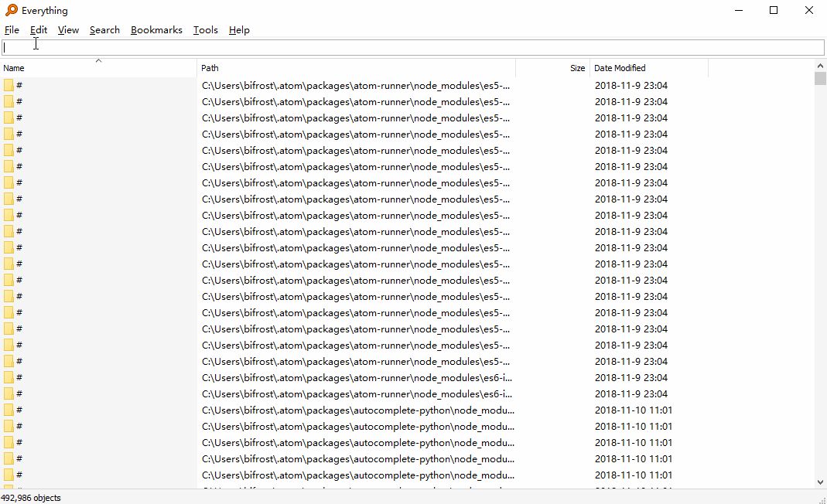
Task: Open the Bookmarks menu
Action: click(x=156, y=30)
